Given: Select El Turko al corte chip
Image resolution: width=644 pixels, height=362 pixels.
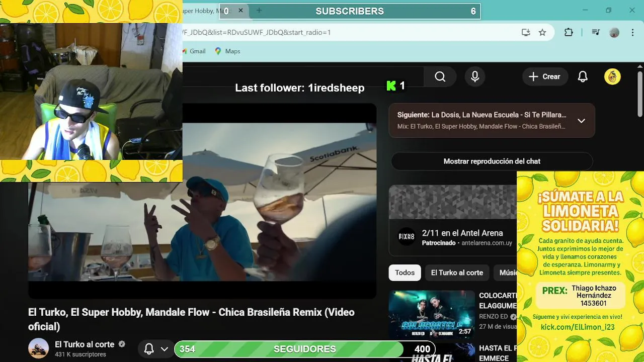Looking at the screenshot, I should pos(457,273).
